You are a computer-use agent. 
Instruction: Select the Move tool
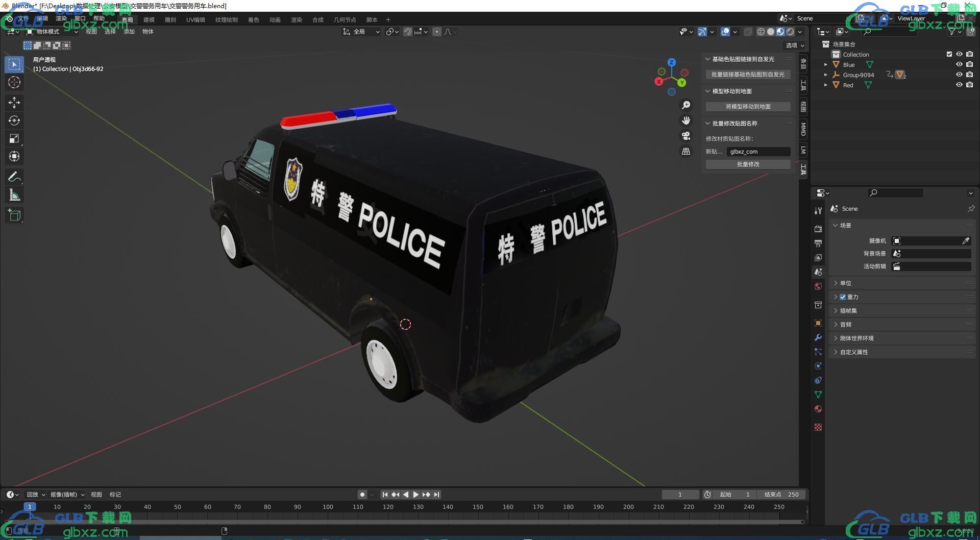click(x=14, y=103)
